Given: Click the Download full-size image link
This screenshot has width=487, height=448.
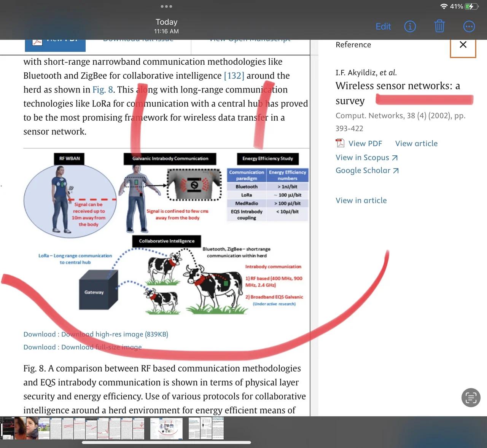Looking at the screenshot, I should pyautogui.click(x=101, y=347).
